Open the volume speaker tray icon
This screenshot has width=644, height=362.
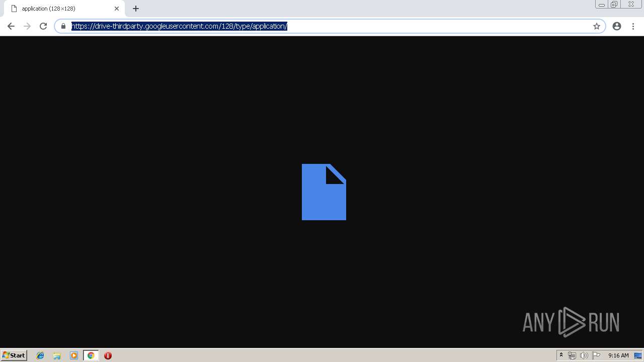(x=584, y=355)
